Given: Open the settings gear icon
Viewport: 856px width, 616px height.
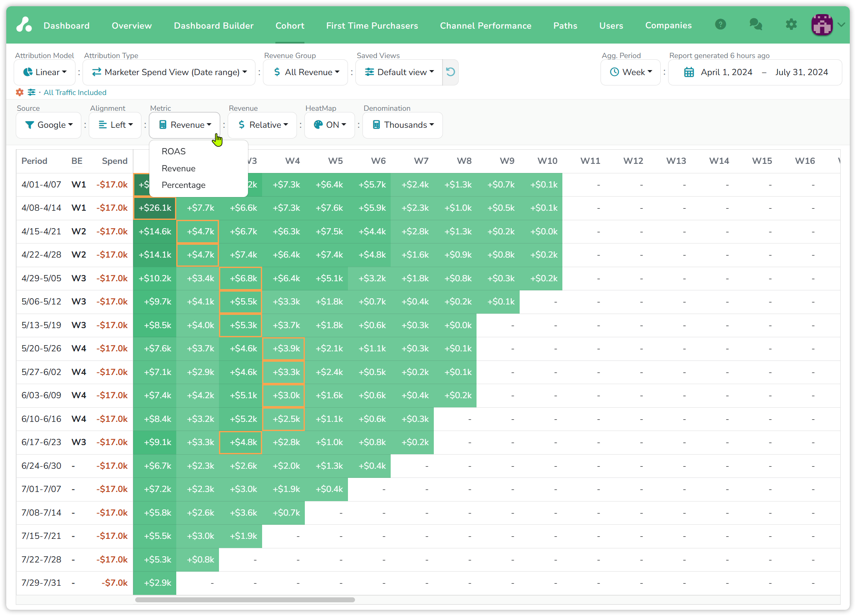Looking at the screenshot, I should [x=791, y=25].
